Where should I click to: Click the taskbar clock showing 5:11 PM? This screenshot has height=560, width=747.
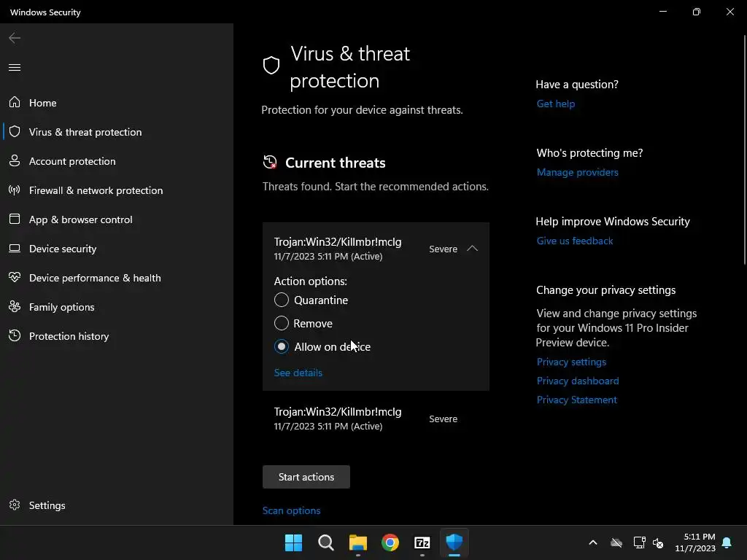695,542
